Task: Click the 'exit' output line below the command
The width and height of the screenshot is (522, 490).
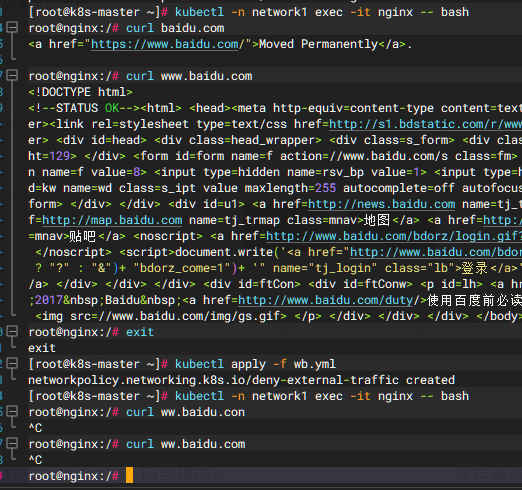Action: coord(42,348)
